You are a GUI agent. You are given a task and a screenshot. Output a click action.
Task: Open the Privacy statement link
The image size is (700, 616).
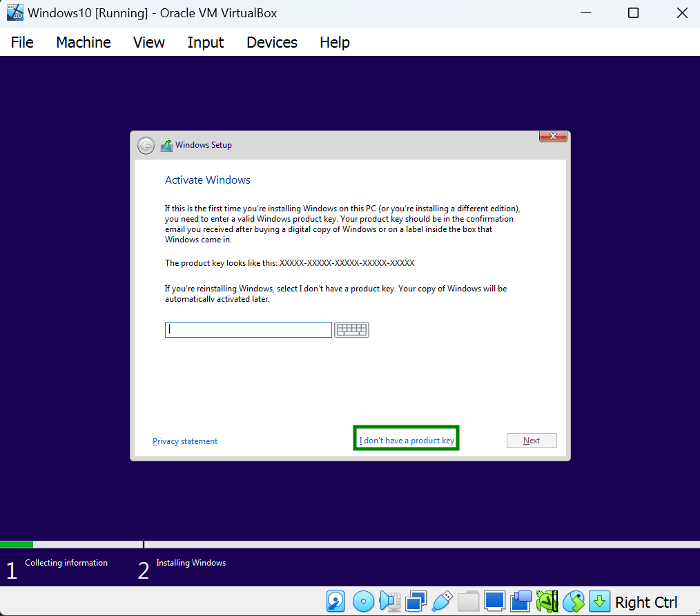pyautogui.click(x=185, y=441)
